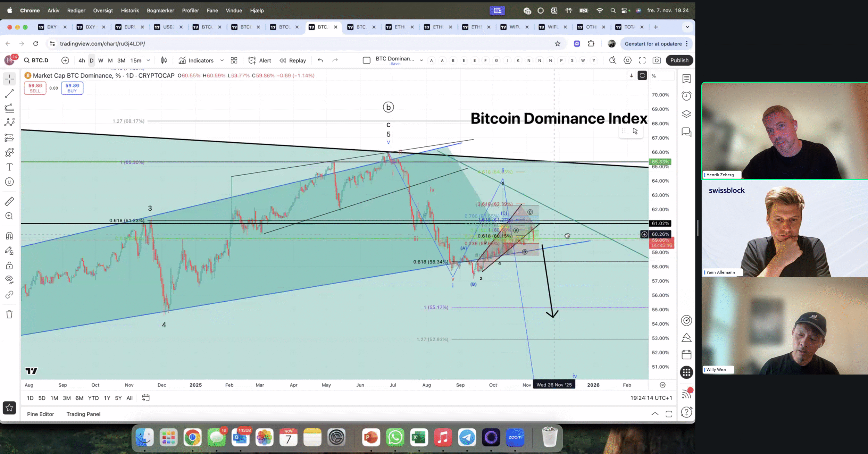Take a chart snapshot with camera icon
The image size is (868, 454).
pyautogui.click(x=657, y=60)
